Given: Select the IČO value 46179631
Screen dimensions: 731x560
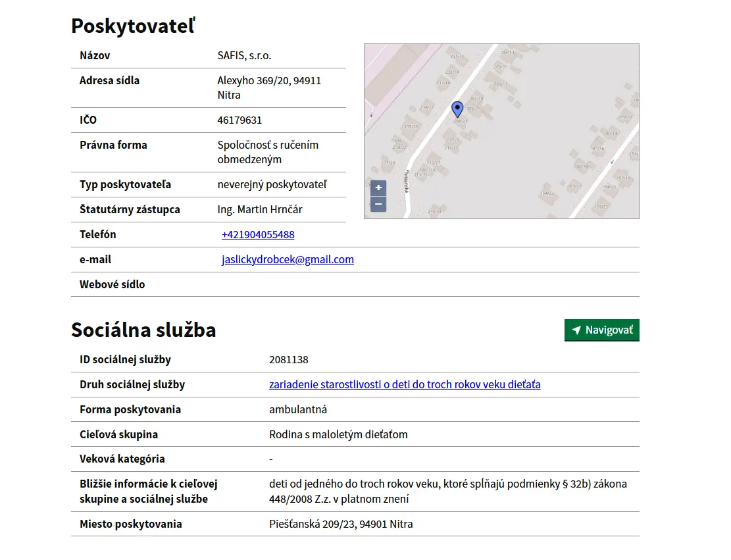Looking at the screenshot, I should [x=239, y=120].
